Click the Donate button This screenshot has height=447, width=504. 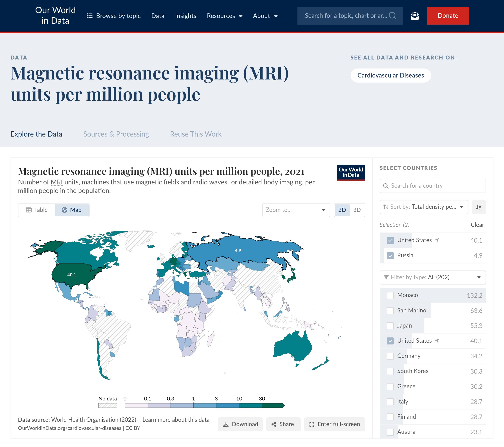tap(448, 16)
